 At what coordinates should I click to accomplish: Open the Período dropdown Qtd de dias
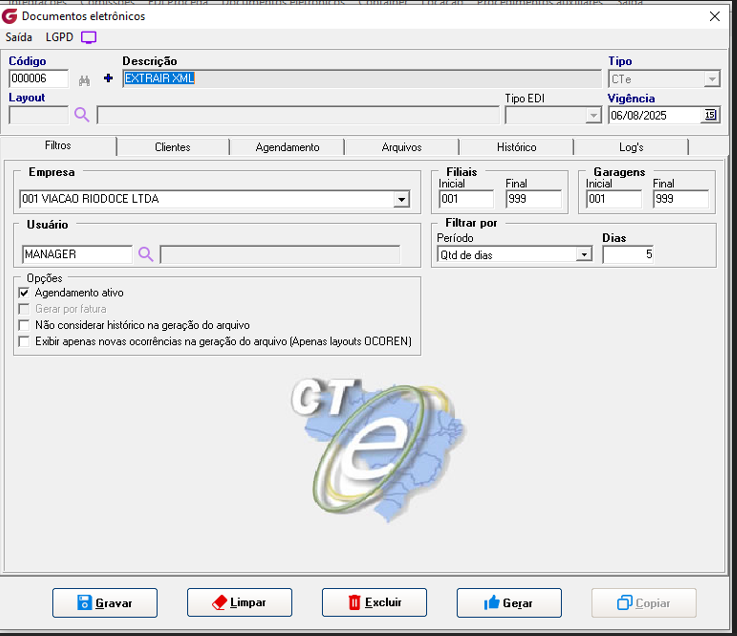point(584,255)
